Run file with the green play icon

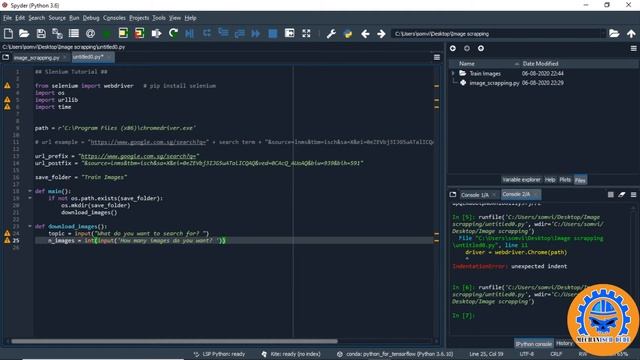pyautogui.click(x=107, y=33)
